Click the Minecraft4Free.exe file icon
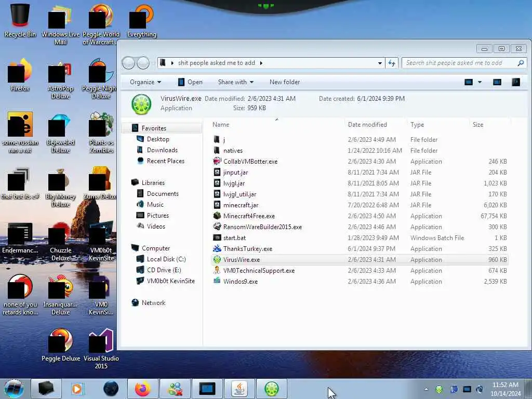Image resolution: width=532 pixels, height=399 pixels. (217, 216)
